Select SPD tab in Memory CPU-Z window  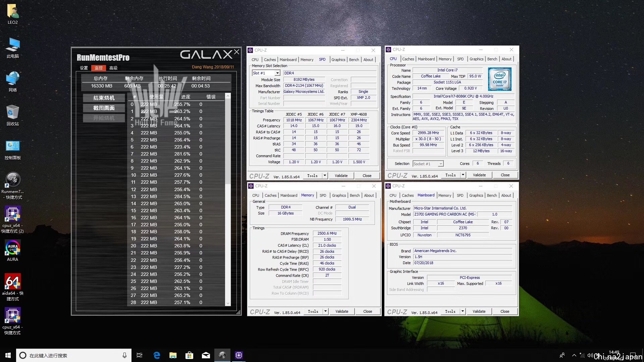pos(323,195)
